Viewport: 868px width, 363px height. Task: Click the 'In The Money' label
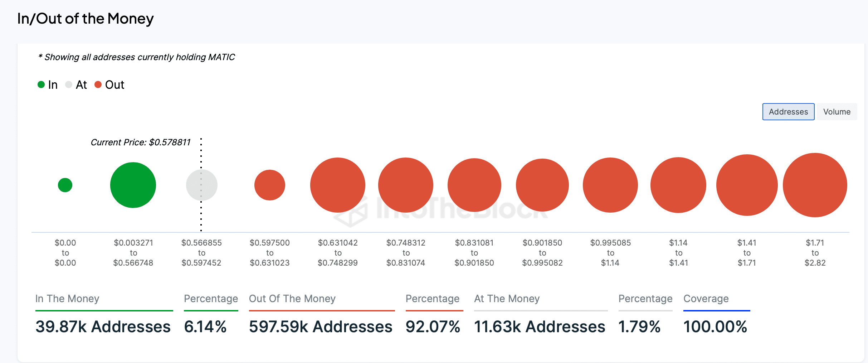pos(67,299)
